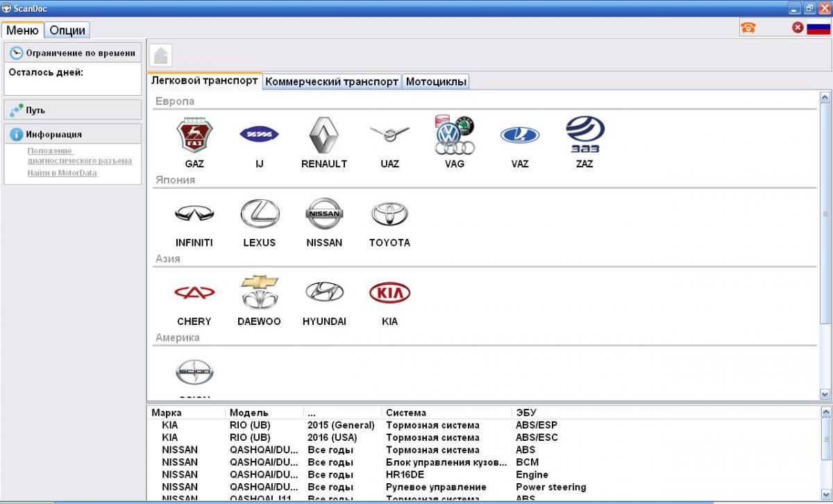833x504 pixels.
Task: Go up one level with arrow button
Action: point(161,56)
